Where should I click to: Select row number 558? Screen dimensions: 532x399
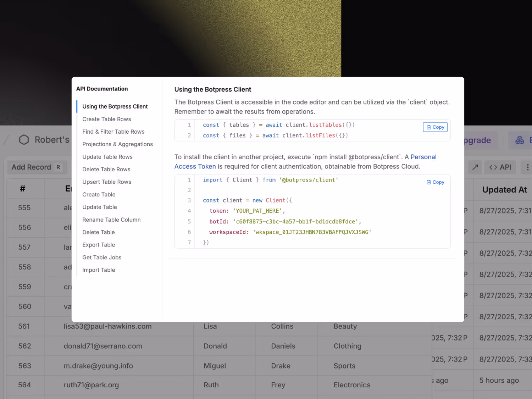(25, 267)
